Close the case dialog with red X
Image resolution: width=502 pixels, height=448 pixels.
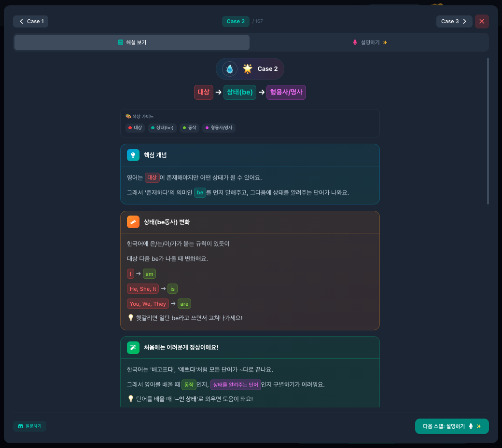point(482,21)
